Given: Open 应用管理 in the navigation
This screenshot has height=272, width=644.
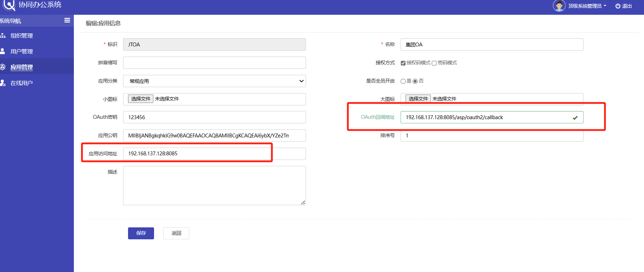Looking at the screenshot, I should 22,67.
